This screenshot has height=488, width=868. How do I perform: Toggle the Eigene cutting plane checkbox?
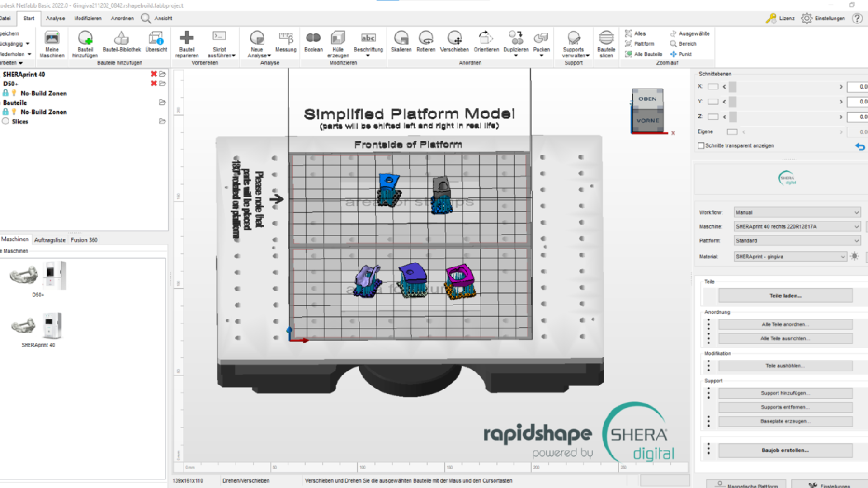732,131
